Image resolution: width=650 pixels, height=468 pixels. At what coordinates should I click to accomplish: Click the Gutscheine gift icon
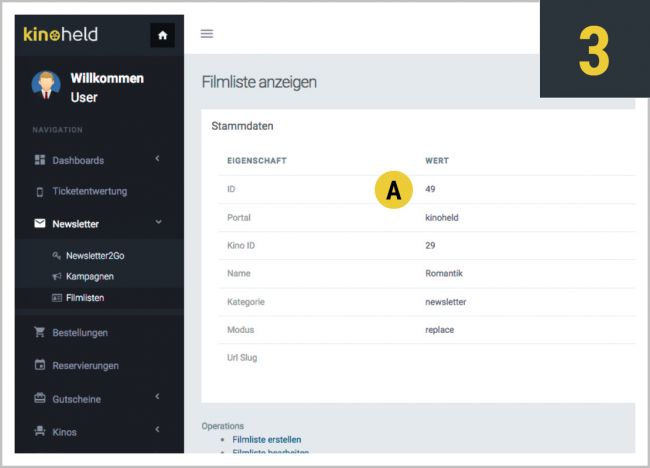[40, 399]
